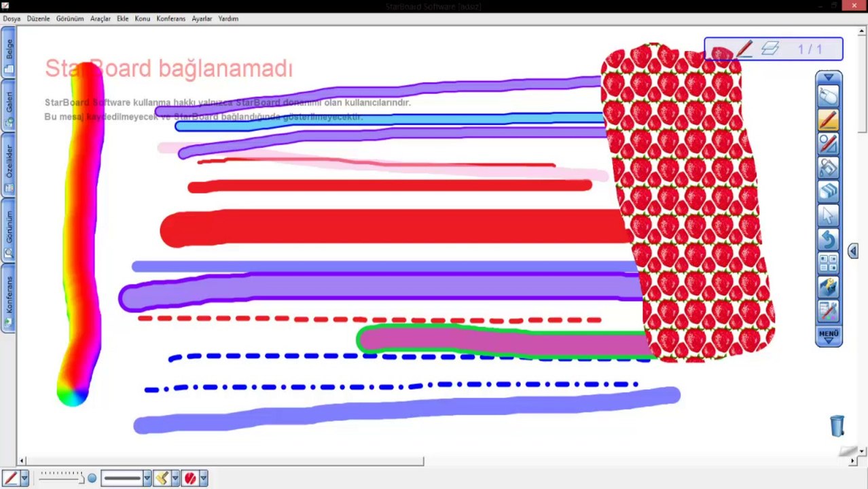Click the vertical scrollbar up arrow
This screenshot has height=489, width=868.
pyautogui.click(x=863, y=31)
